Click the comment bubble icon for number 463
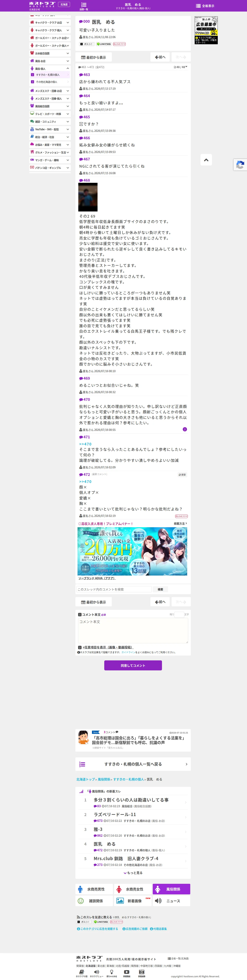 pos(81,75)
